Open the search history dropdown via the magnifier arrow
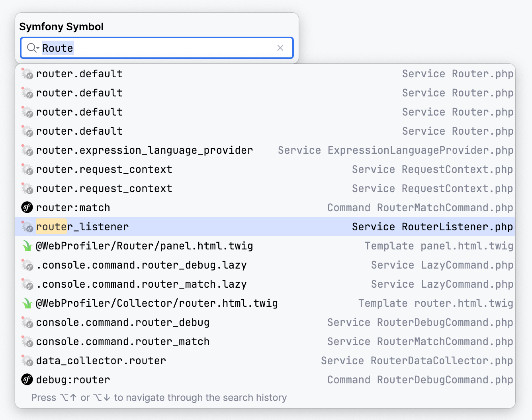Screen dimensions: 532x420 point(31,48)
